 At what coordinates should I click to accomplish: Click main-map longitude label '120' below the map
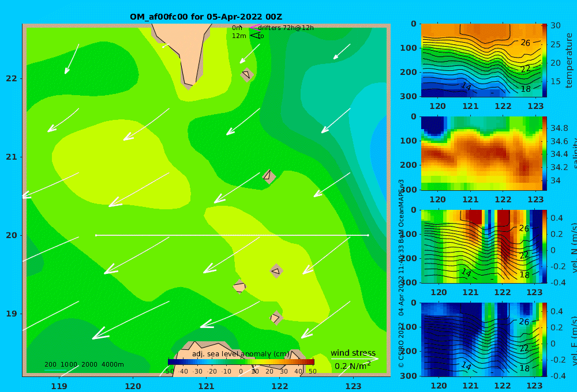point(133,386)
